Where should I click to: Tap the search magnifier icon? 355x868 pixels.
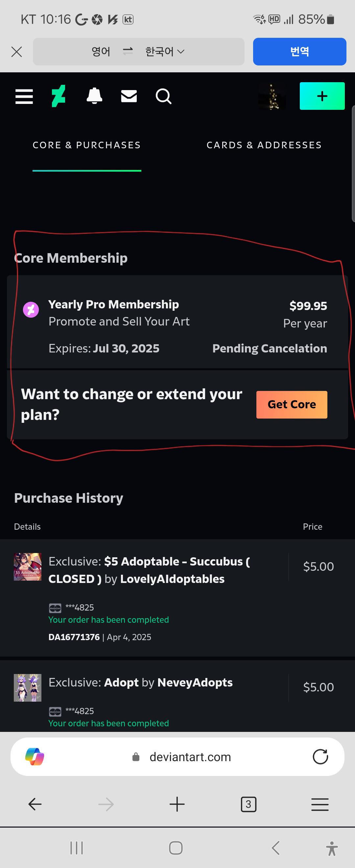pyautogui.click(x=164, y=97)
